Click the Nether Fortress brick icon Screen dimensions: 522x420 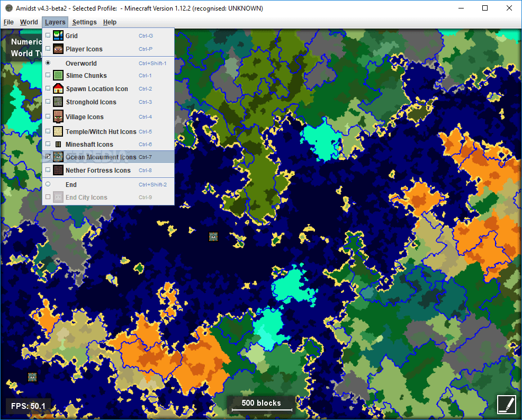(58, 170)
